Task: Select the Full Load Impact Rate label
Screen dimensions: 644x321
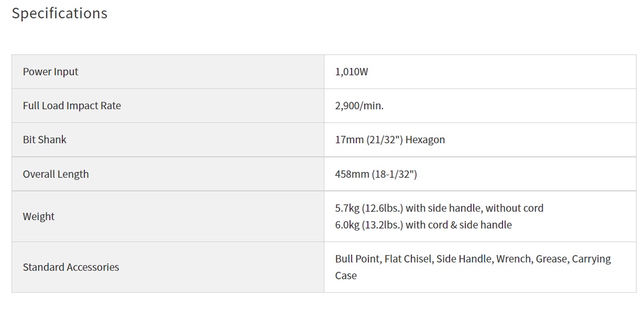Action: coord(72,106)
